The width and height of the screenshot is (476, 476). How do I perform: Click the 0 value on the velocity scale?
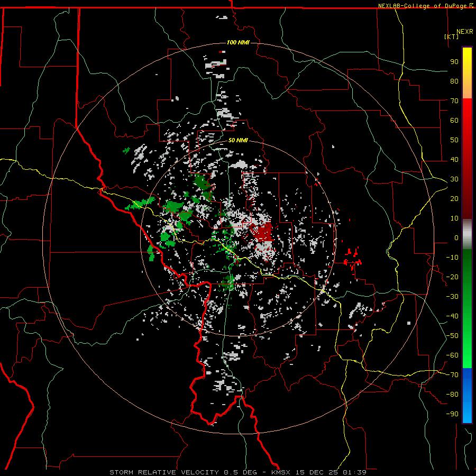pos(456,237)
